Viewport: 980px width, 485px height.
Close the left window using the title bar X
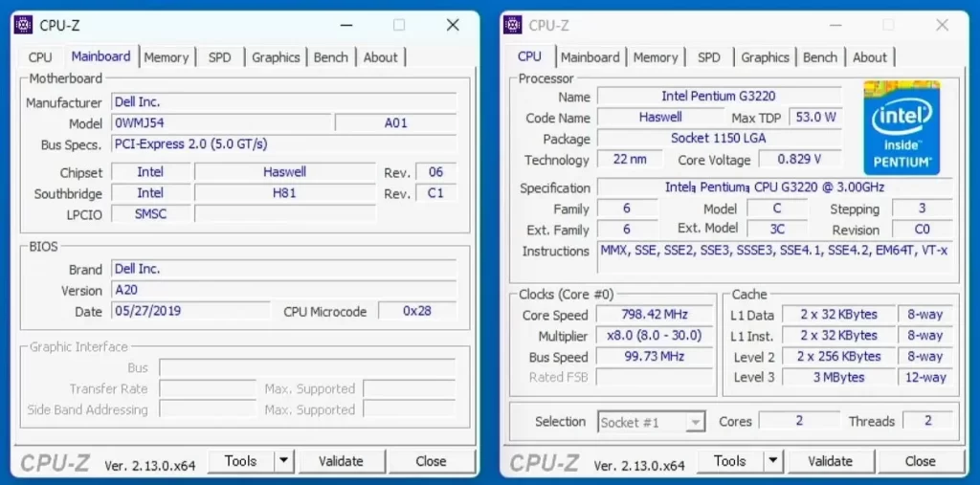[453, 25]
